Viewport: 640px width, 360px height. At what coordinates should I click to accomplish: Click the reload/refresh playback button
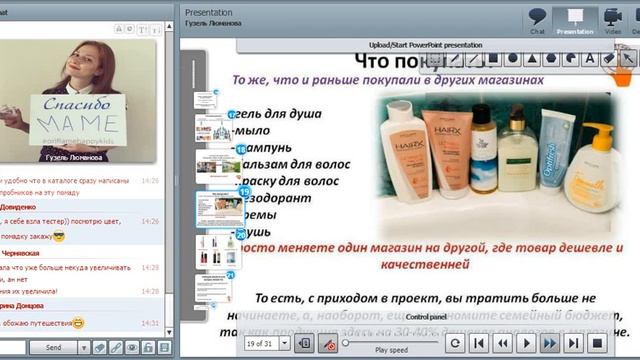[x=455, y=343]
